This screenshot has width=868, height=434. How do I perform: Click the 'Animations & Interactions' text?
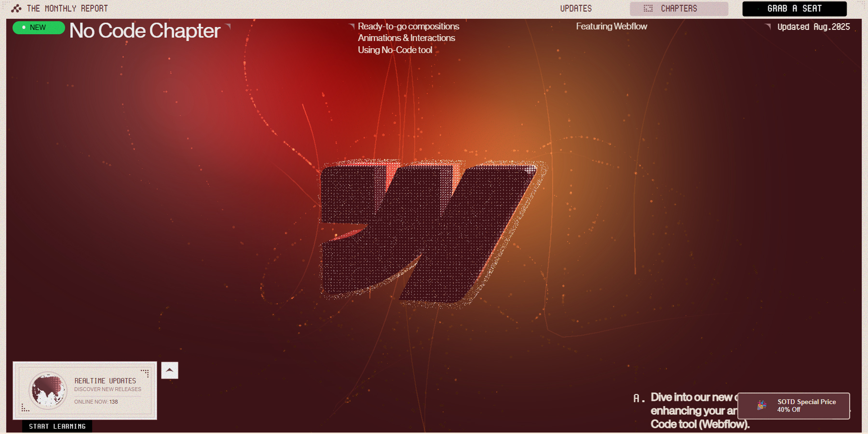406,38
